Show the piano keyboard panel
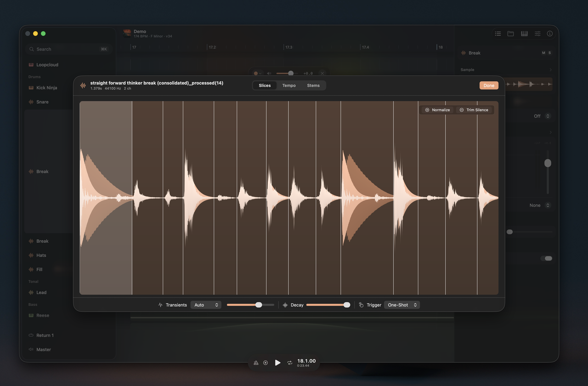588x386 pixels. point(524,34)
